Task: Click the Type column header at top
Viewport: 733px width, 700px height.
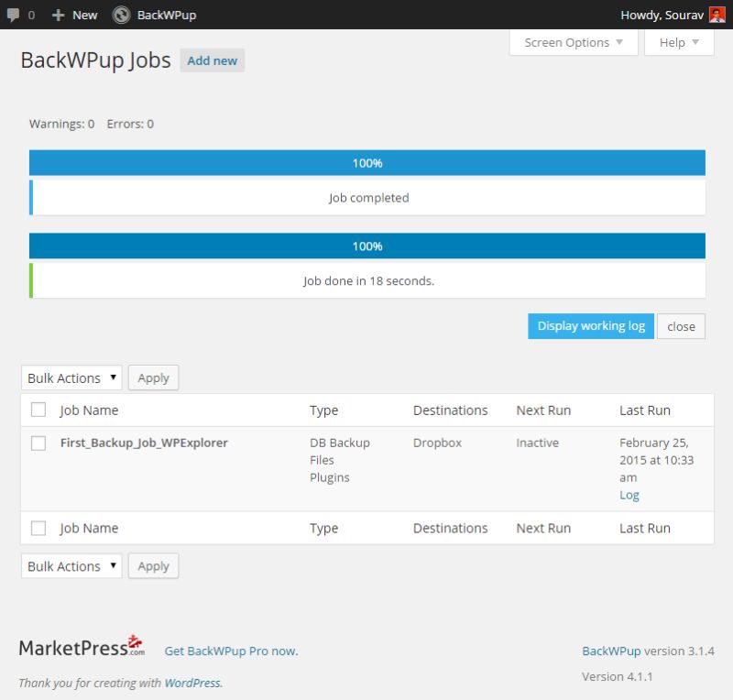Action: click(x=324, y=410)
